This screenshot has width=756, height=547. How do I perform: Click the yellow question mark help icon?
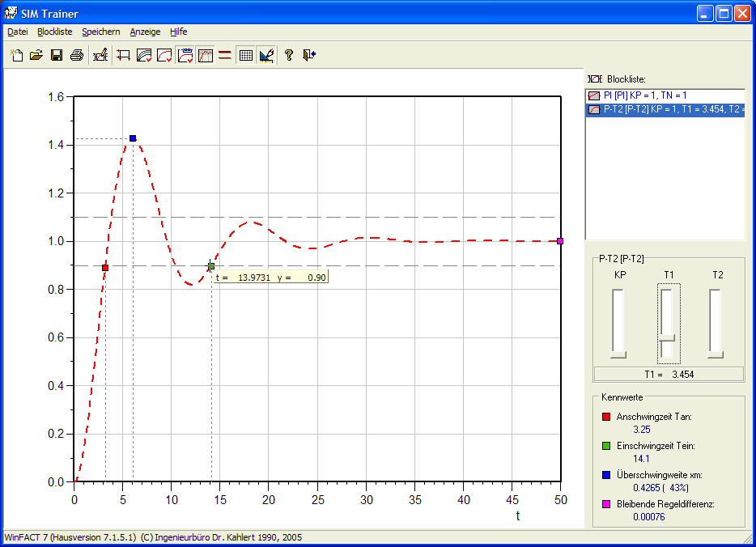pos(288,55)
